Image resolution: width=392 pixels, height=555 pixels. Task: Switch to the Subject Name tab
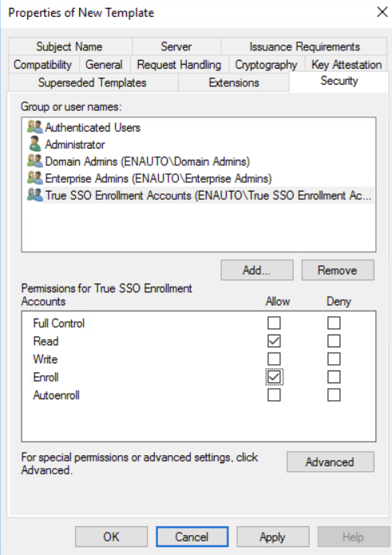tap(69, 46)
